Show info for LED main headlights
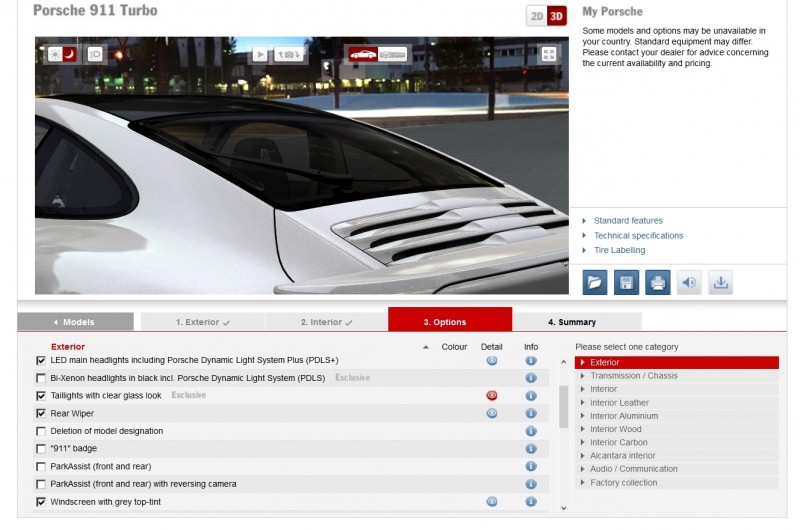This screenshot has height=530, width=800. tap(531, 361)
